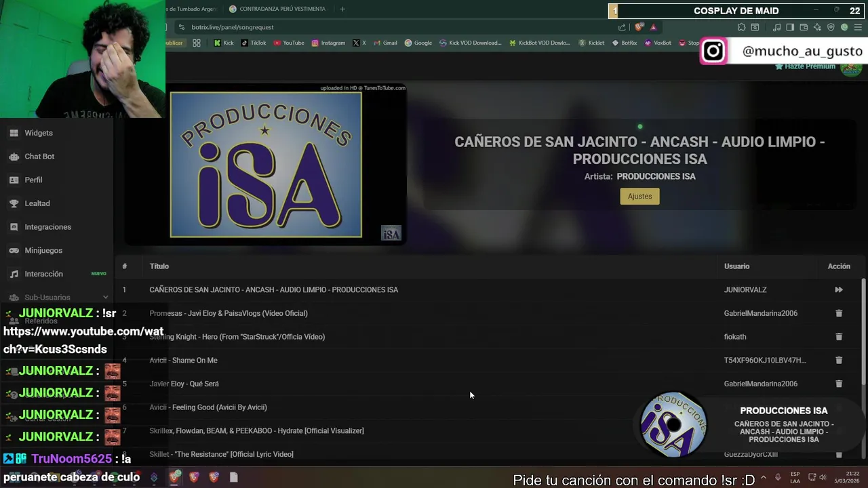Viewport: 868px width, 488px height.
Task: Open the browser hamburger menu
Action: click(859, 27)
